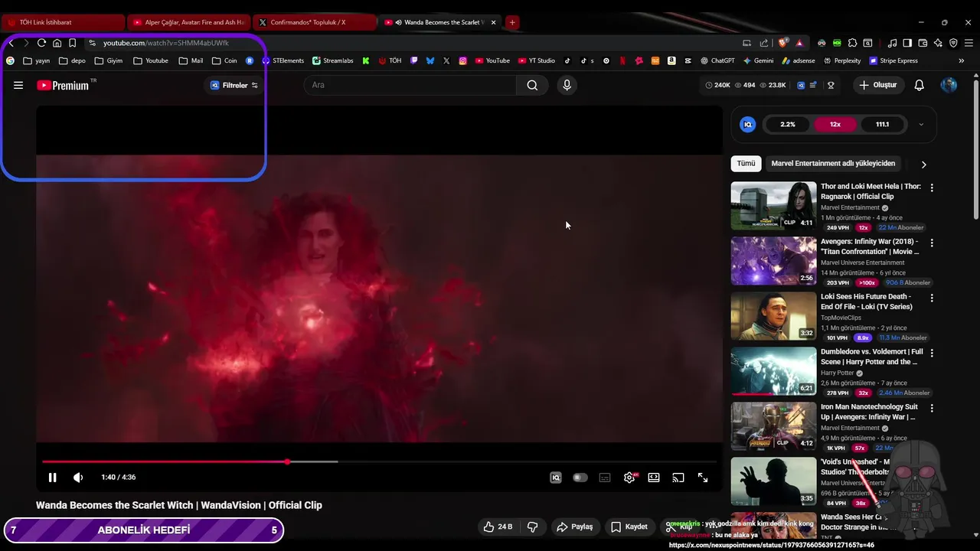Open StreamElements bookmark

[x=283, y=60]
